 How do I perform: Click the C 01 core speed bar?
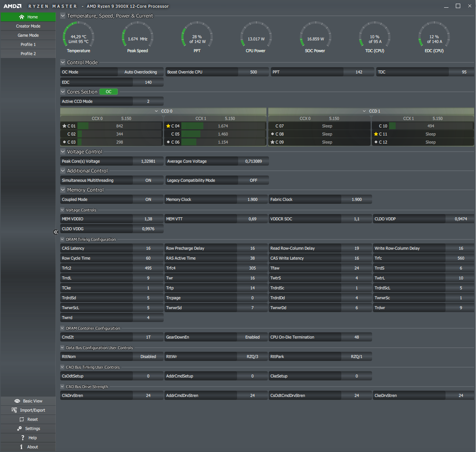click(x=120, y=126)
